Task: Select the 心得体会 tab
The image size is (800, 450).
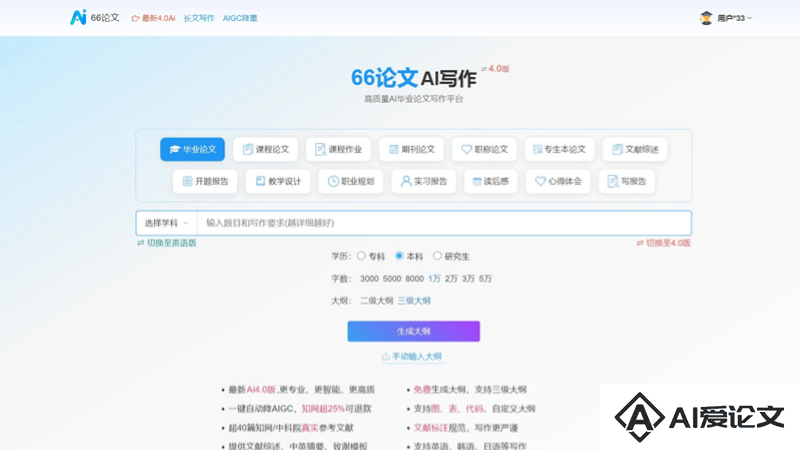Action: [558, 181]
